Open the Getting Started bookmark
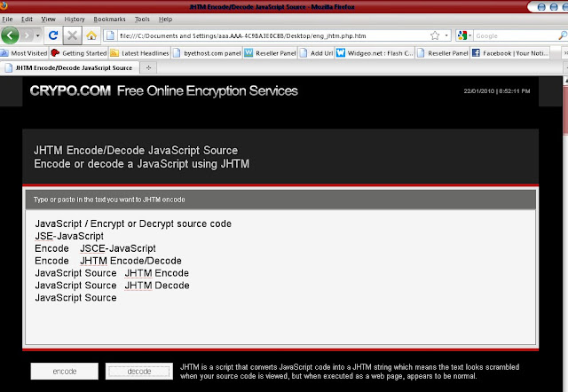 pyautogui.click(x=79, y=53)
